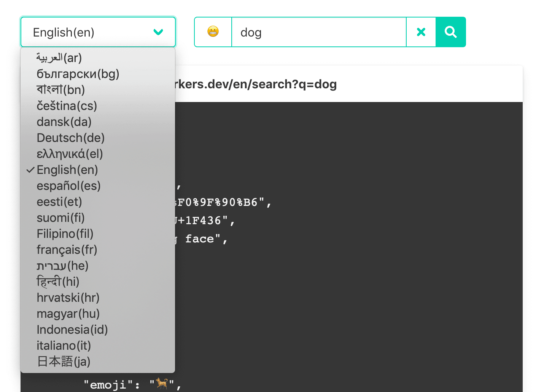The height and width of the screenshot is (392, 544).
Task: Select Filipino(fil) language
Action: point(65,234)
